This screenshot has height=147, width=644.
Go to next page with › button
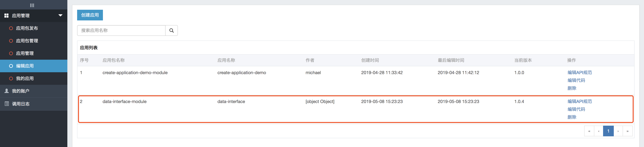point(618,131)
